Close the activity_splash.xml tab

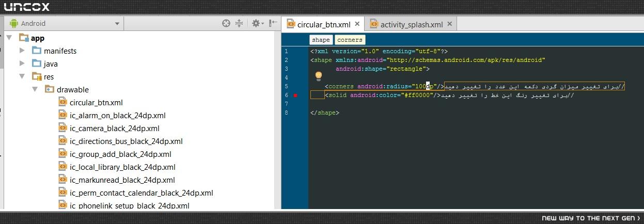coord(449,24)
